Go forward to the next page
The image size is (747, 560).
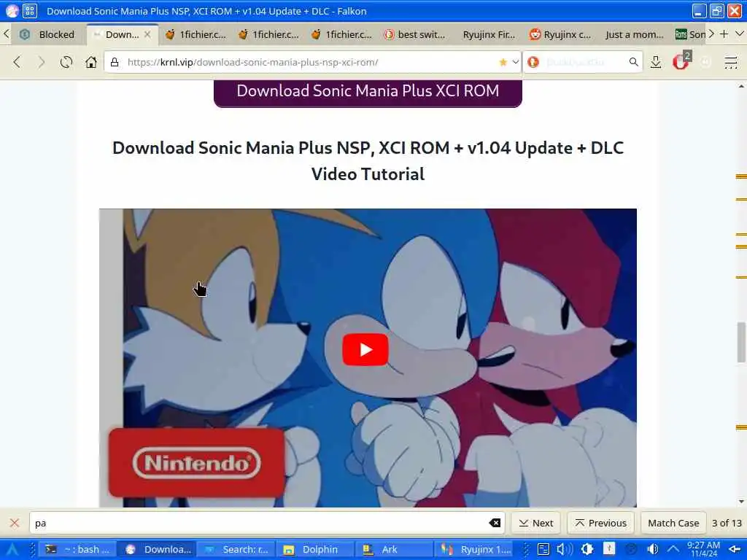42,62
